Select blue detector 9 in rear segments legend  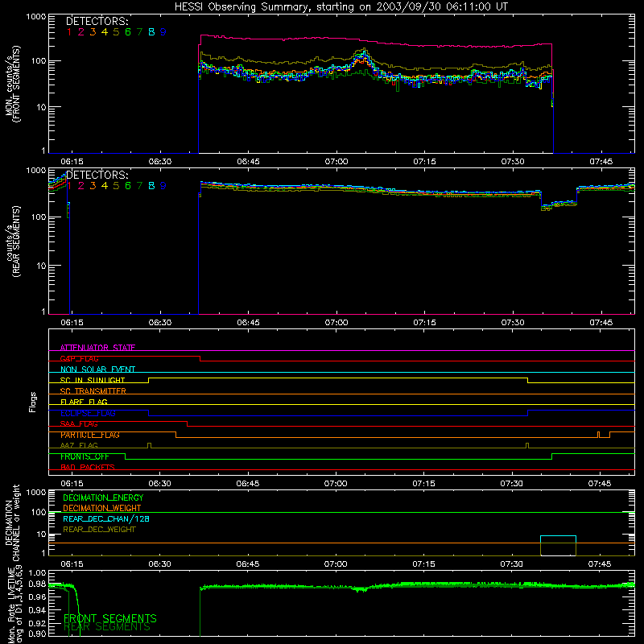click(x=163, y=186)
